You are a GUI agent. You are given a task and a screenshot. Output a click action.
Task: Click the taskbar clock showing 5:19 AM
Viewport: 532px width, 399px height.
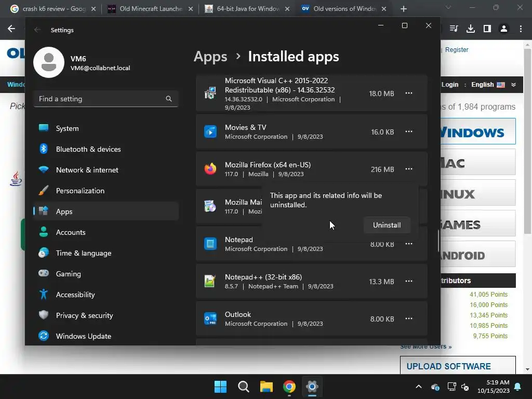click(494, 387)
